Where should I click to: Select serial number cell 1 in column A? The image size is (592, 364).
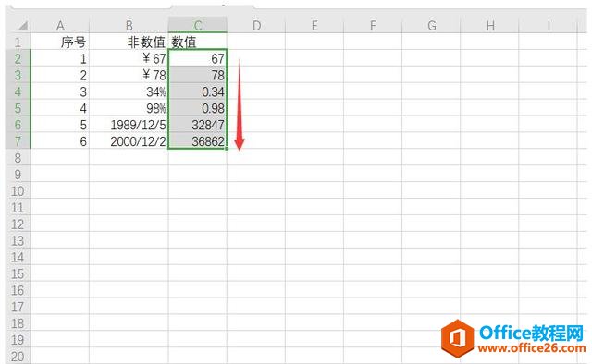click(60, 58)
